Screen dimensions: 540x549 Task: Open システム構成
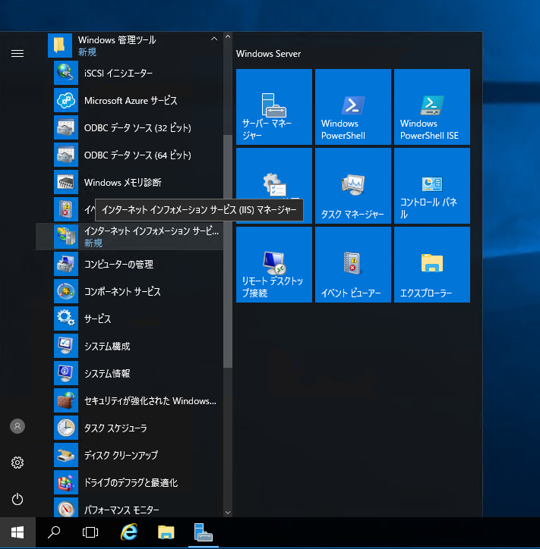[x=129, y=346]
